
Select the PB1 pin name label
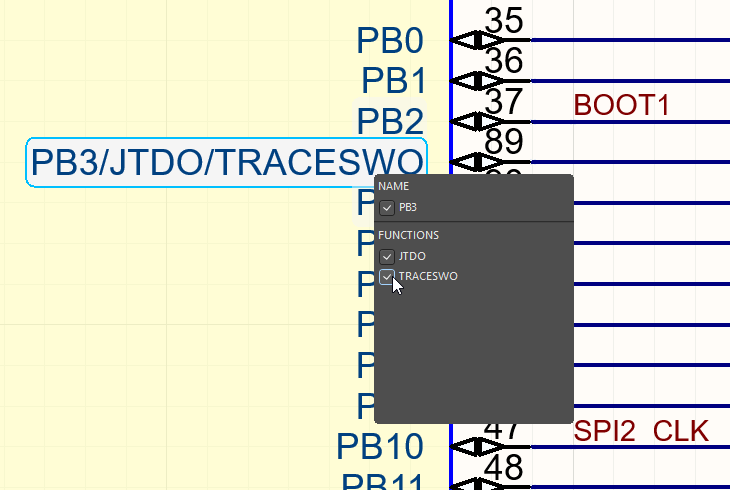392,81
